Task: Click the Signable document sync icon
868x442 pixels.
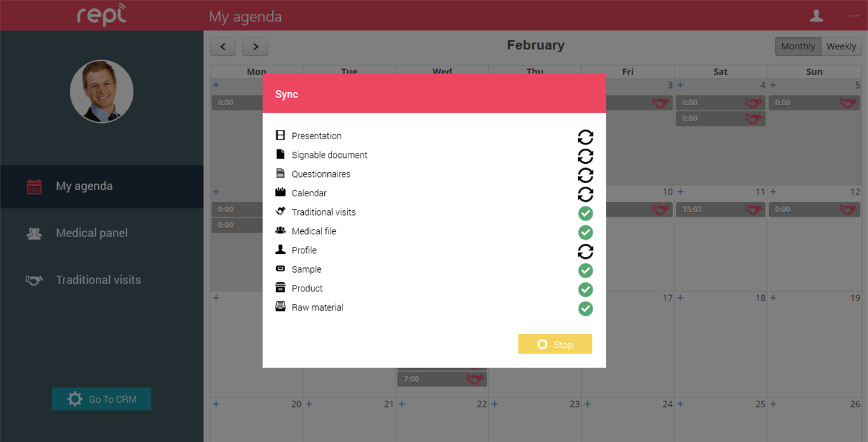Action: pos(585,156)
